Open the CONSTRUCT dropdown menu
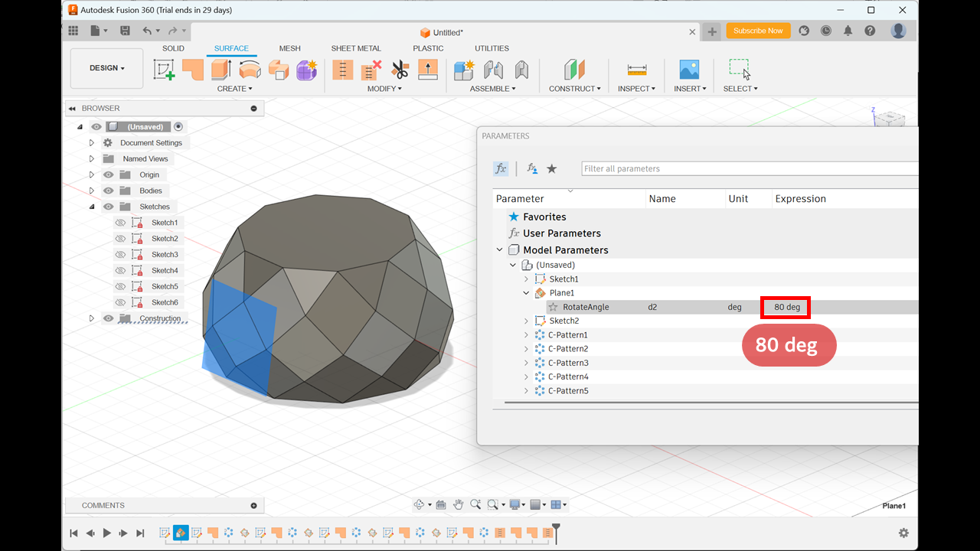Screen dimensions: 980x551 pyautogui.click(x=575, y=89)
